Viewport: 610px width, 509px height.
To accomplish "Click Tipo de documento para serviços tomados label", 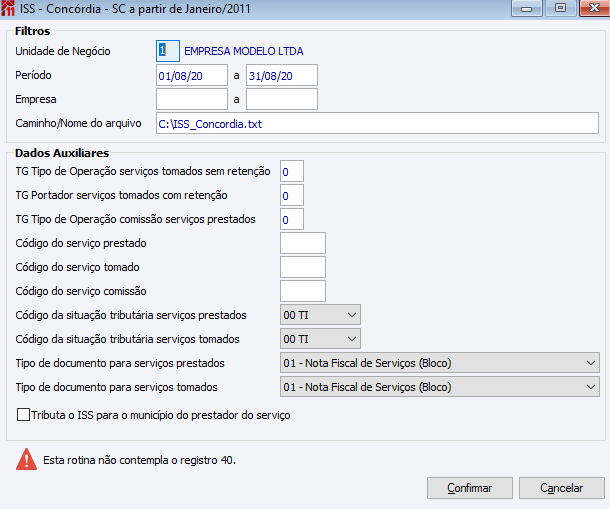I will click(116, 387).
